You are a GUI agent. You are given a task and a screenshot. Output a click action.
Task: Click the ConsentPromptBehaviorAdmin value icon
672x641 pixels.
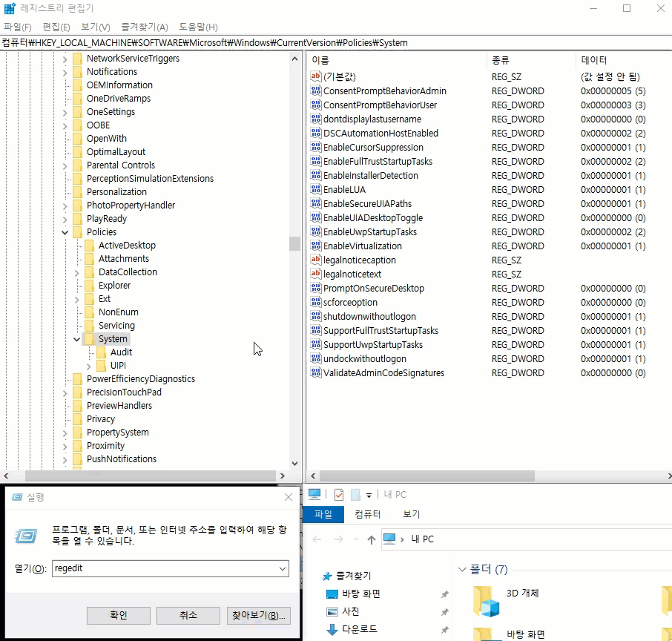pos(316,91)
